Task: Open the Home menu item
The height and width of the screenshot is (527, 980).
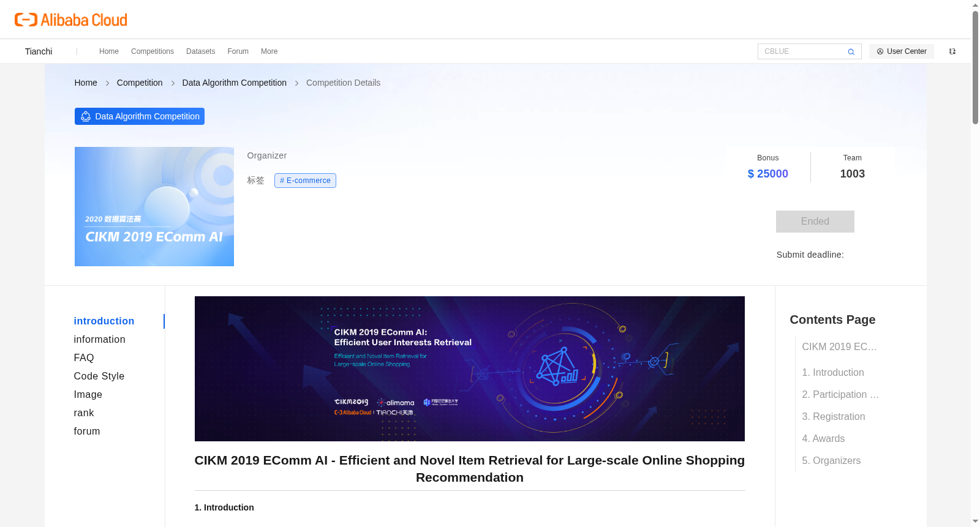Action: pyautogui.click(x=109, y=51)
